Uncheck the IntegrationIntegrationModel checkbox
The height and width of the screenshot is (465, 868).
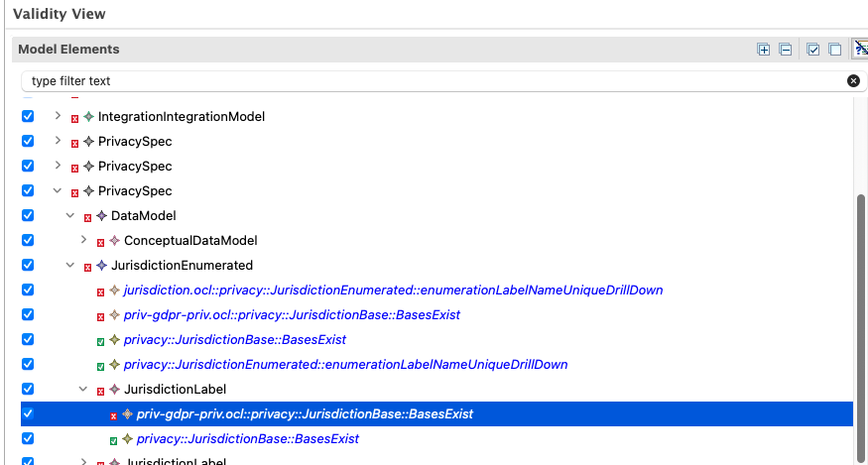(28, 116)
